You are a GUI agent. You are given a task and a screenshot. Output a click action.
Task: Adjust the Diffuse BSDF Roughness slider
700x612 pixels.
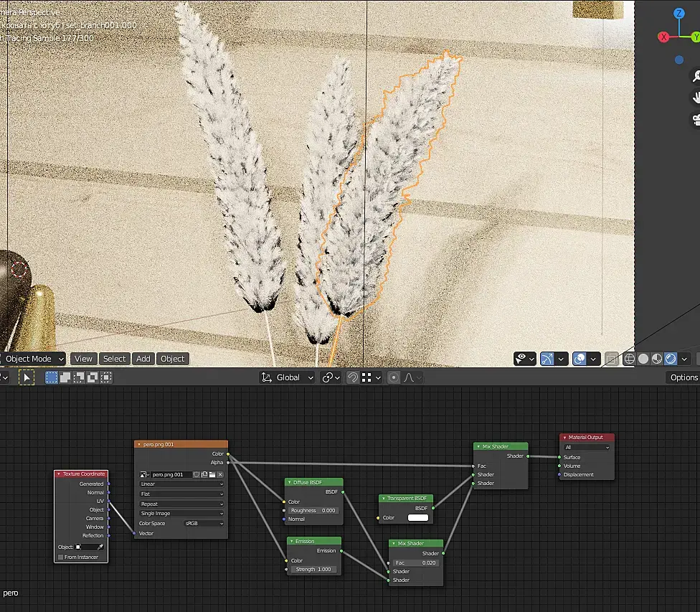click(313, 511)
